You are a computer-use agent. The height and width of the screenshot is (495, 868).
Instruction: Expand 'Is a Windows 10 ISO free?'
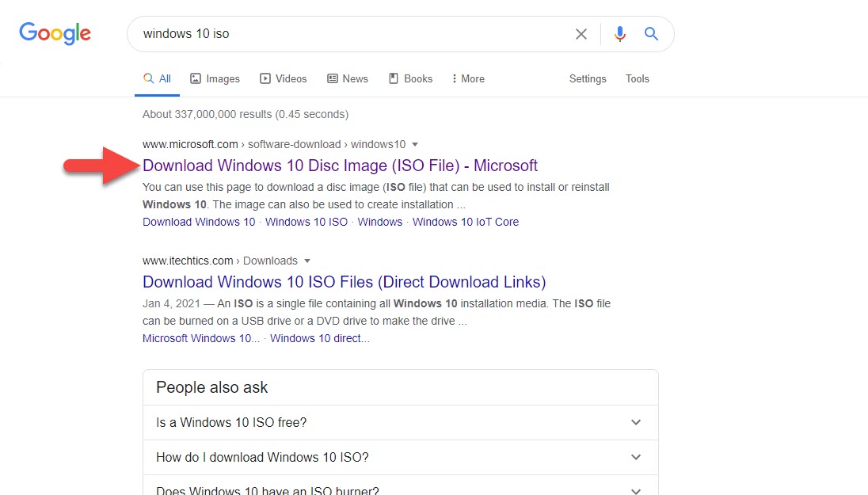400,423
